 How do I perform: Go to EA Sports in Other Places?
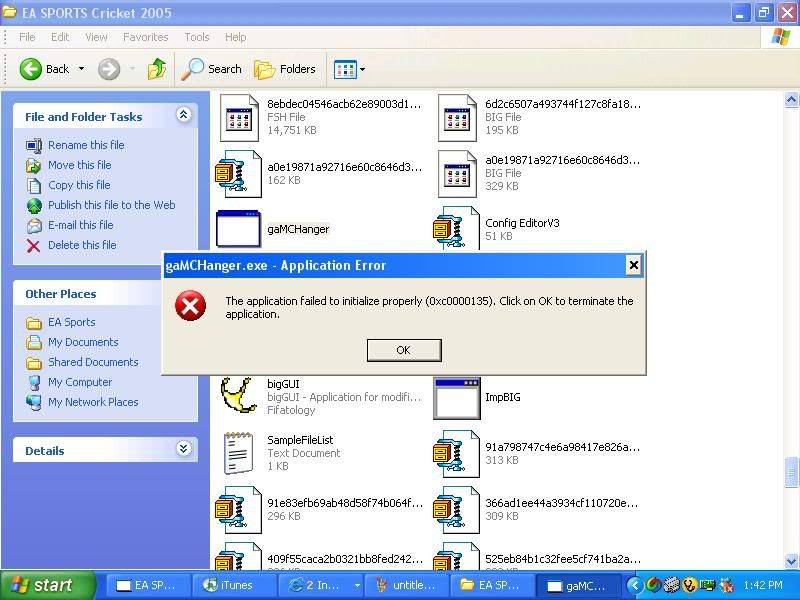71,322
